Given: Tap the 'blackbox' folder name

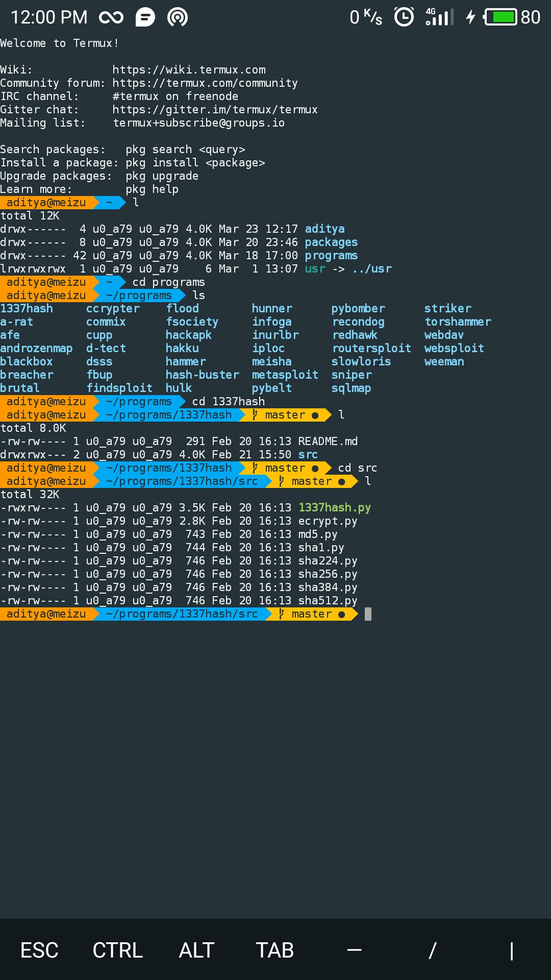Looking at the screenshot, I should coord(27,362).
